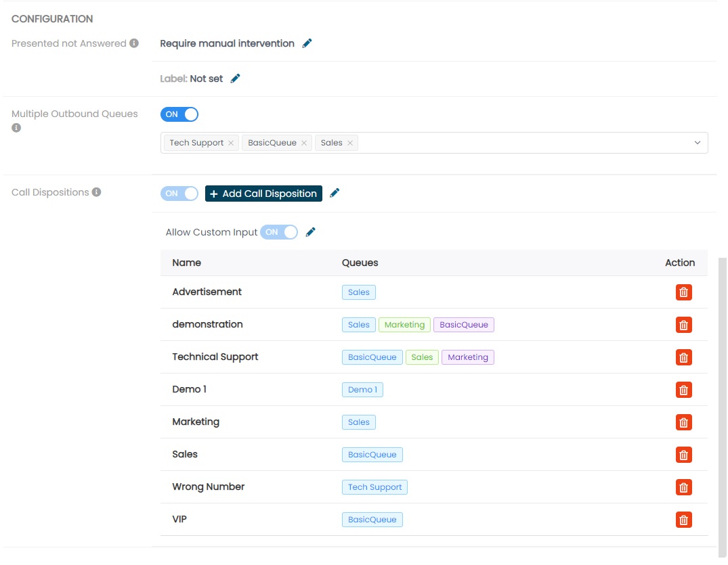The height and width of the screenshot is (565, 728).
Task: Click the BasicQueue tag in demonstration row
Action: tap(464, 325)
